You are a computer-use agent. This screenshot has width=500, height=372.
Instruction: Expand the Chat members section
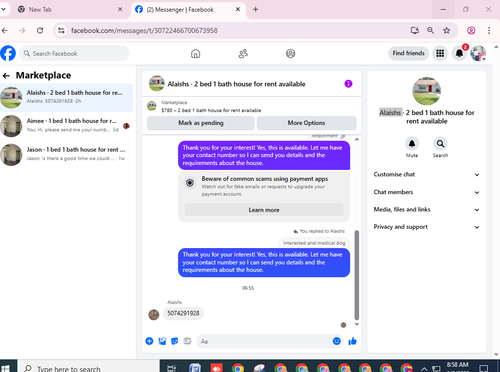tap(426, 192)
